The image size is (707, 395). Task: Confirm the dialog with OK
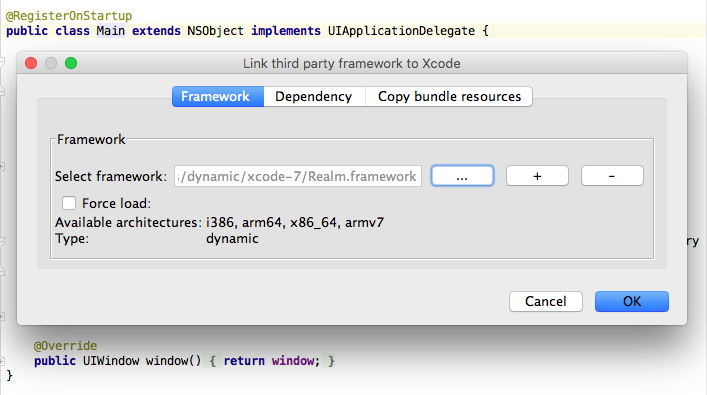pos(632,301)
